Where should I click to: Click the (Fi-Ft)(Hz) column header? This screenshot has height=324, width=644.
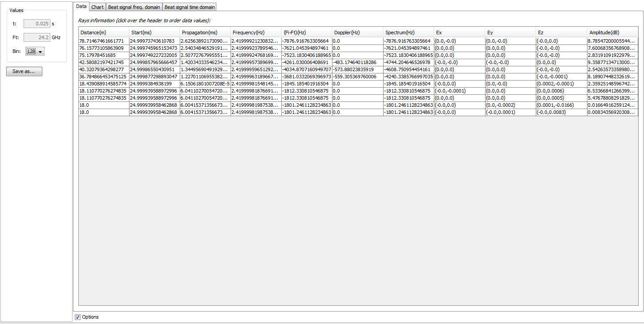pos(307,32)
